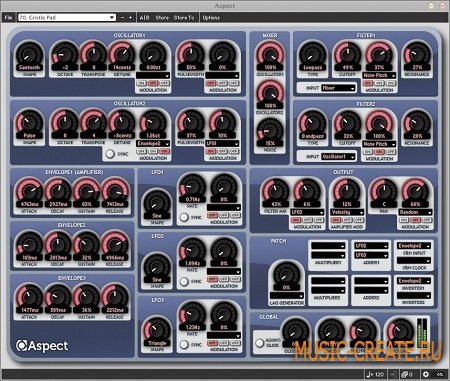The height and width of the screenshot is (381, 450).
Task: Click LFO3 Triangle shape knob
Action: [157, 330]
